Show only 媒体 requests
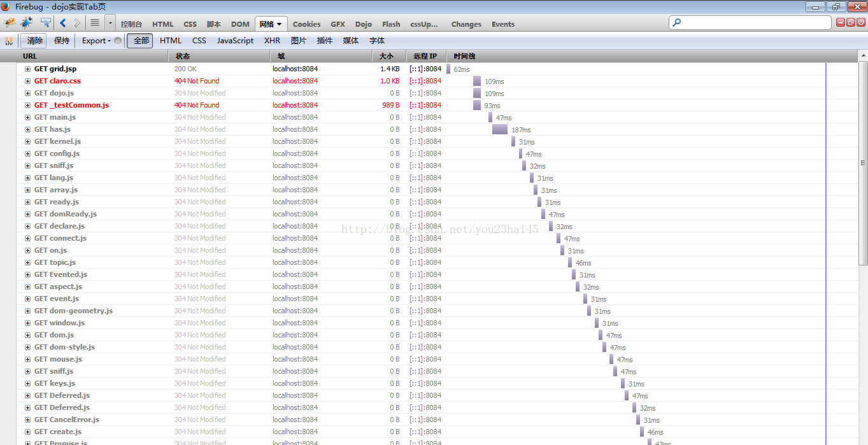Image resolution: width=868 pixels, height=445 pixels. (351, 41)
